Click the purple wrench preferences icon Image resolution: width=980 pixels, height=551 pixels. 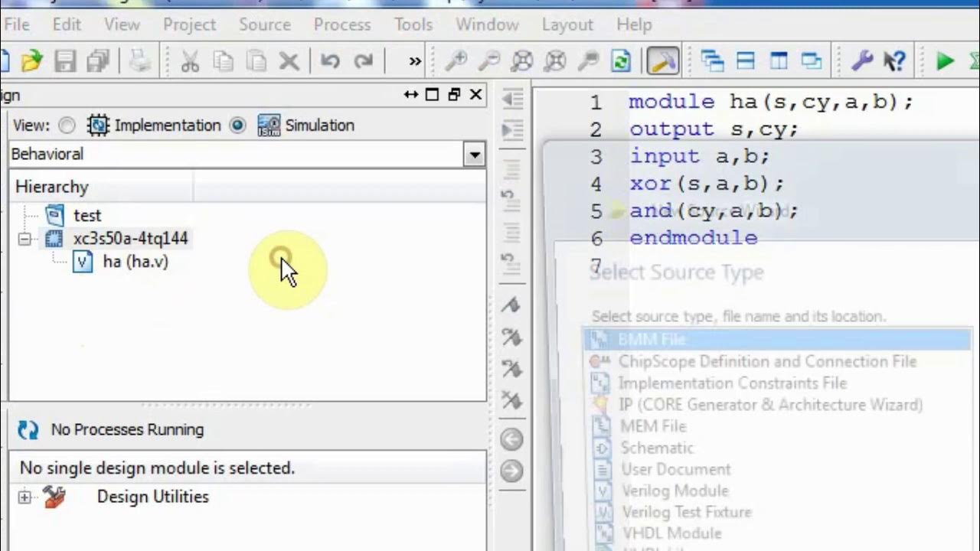coord(861,61)
